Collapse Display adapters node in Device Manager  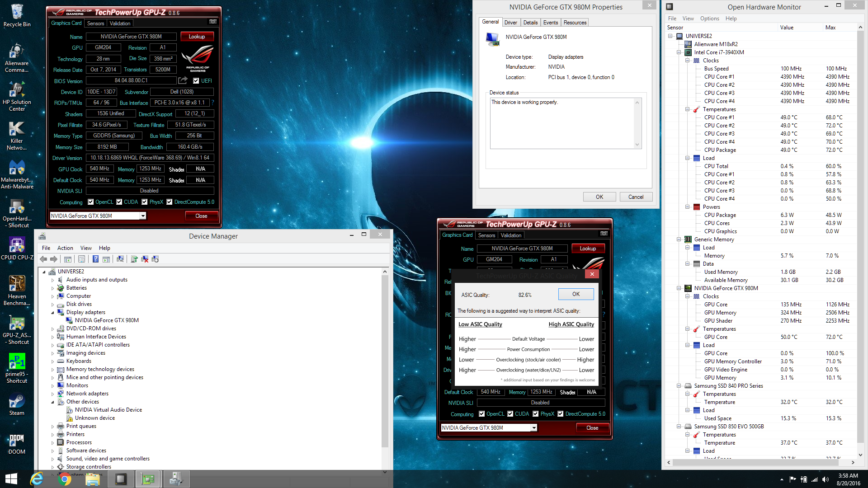tap(52, 313)
